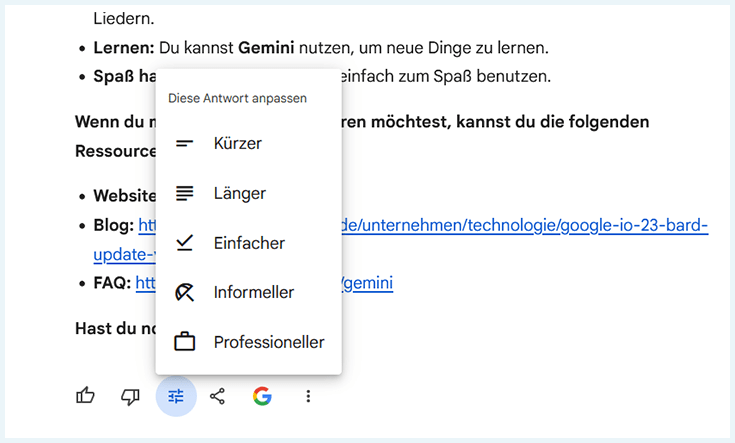Image resolution: width=735 pixels, height=443 pixels.
Task: Choose Professioneller option
Action: [248, 342]
